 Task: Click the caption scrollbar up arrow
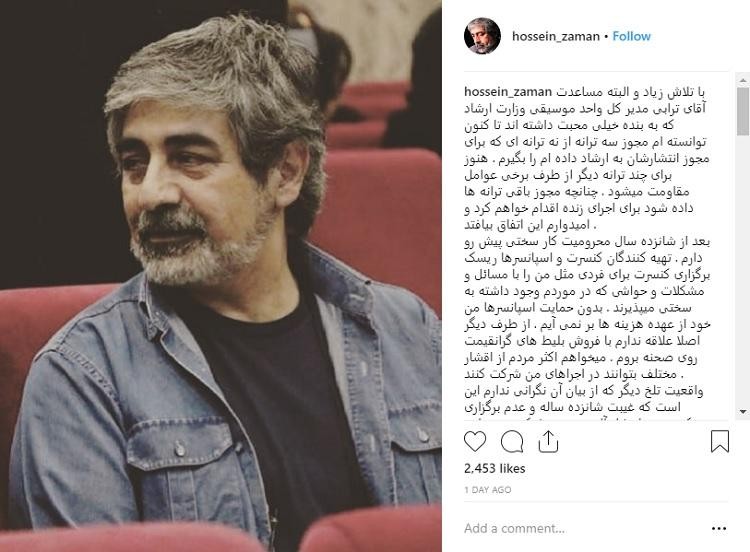(743, 79)
